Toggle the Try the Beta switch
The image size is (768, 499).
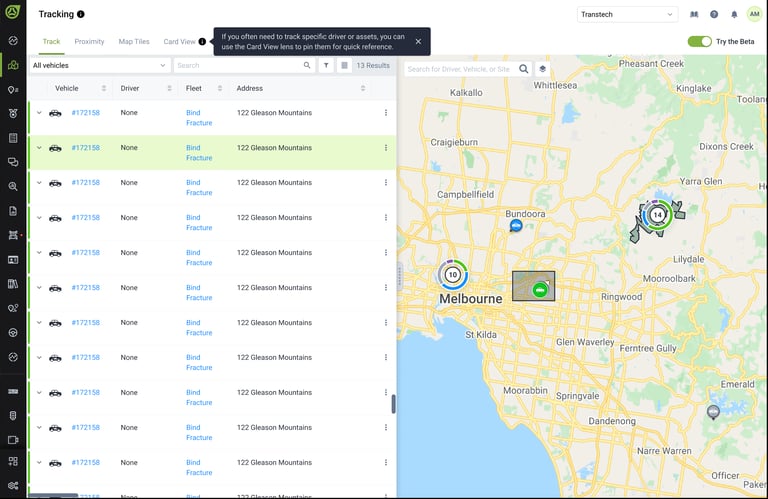(699, 42)
